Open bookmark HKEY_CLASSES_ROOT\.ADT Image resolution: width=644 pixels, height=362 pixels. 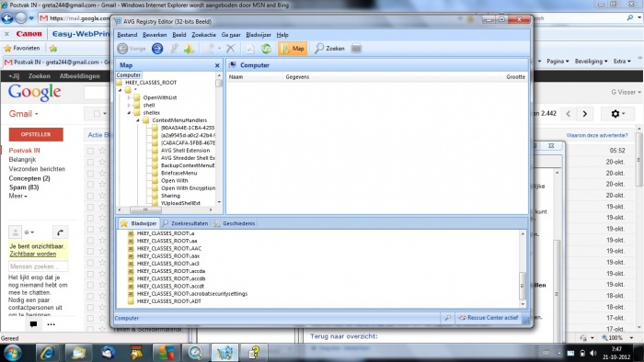tap(168, 301)
